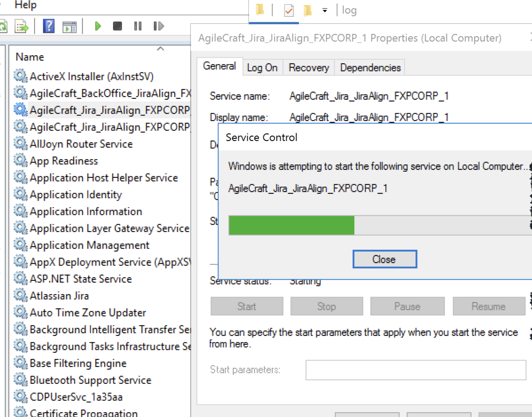Click the Display name value text
Viewport: 532px width, 417px height.
click(369, 117)
